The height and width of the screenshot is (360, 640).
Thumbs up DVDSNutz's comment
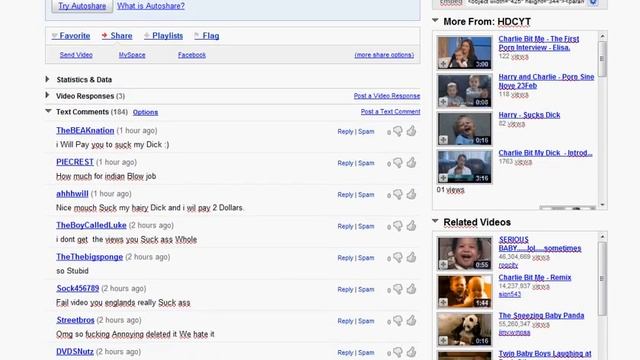coord(411,351)
